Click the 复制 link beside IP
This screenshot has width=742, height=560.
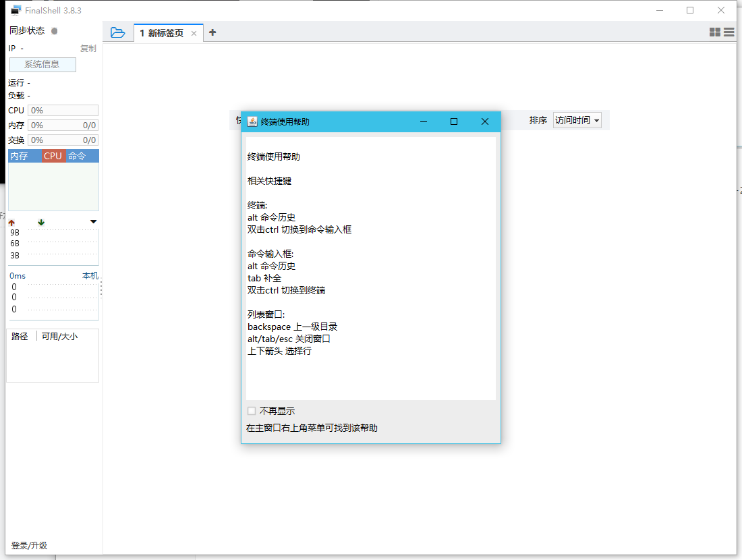(x=88, y=49)
